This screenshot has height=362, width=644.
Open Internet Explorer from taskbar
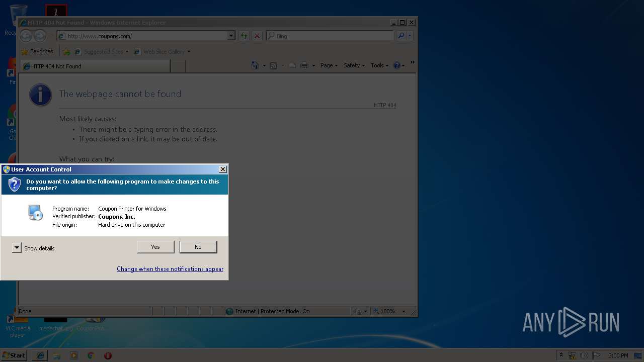[x=40, y=355]
